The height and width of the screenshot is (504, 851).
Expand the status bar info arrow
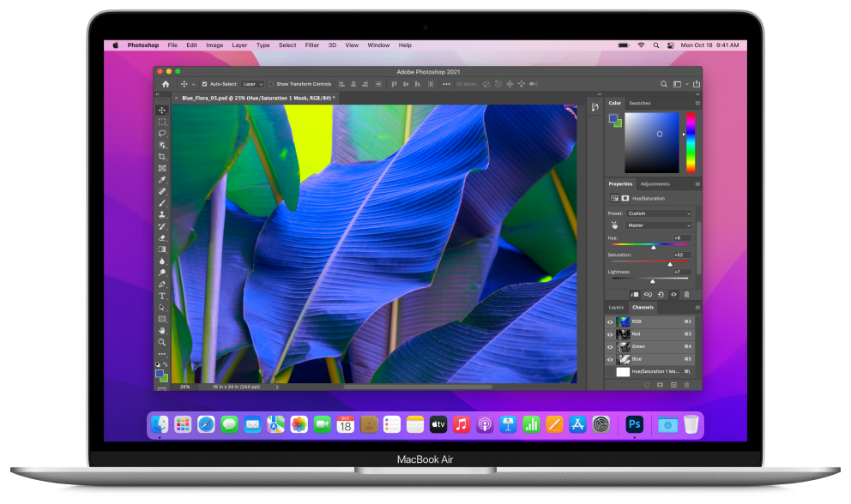[x=277, y=387]
